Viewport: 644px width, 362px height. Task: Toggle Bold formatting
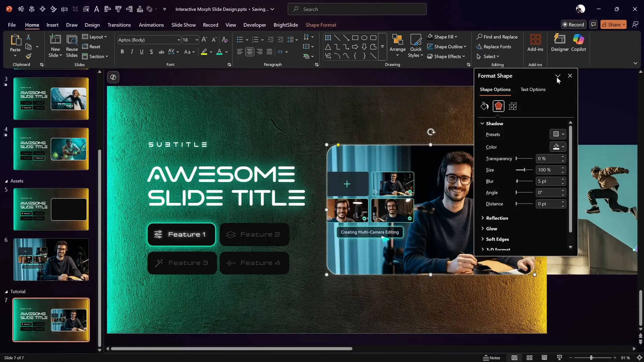tap(122, 52)
